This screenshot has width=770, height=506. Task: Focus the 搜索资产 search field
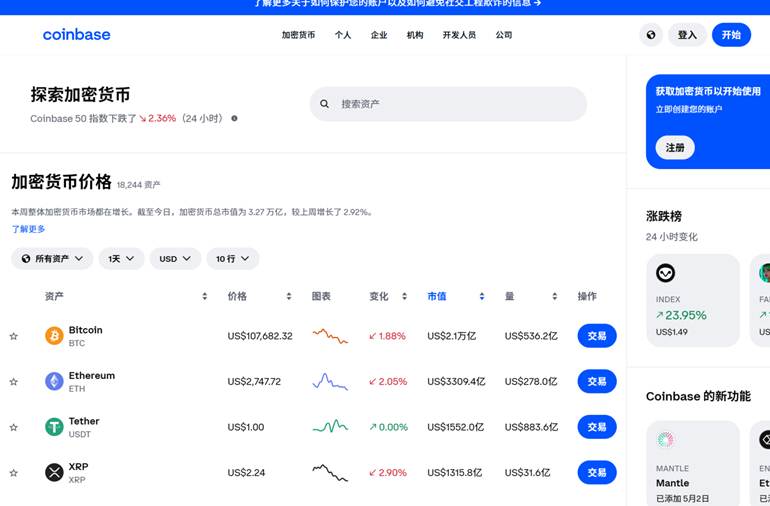448,104
